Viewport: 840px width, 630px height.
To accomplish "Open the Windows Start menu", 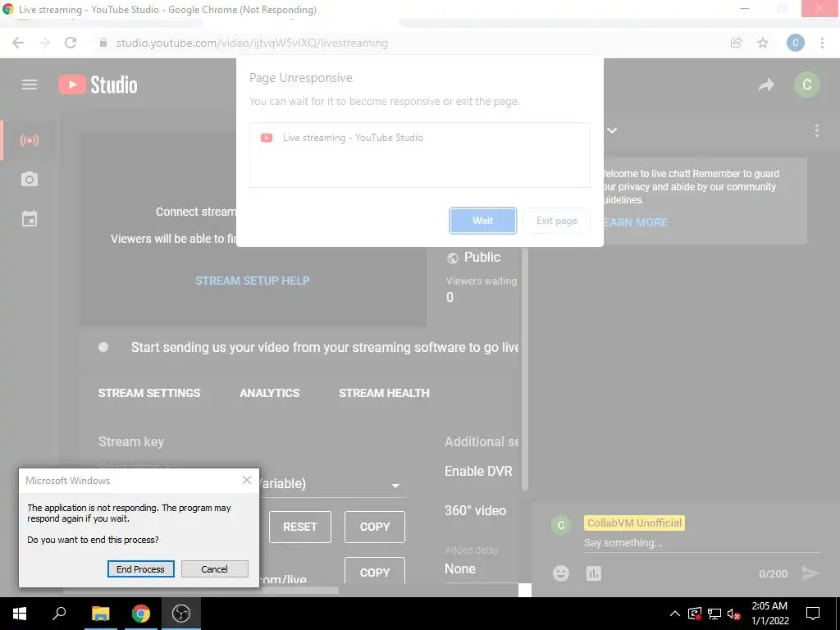I will (x=20, y=614).
